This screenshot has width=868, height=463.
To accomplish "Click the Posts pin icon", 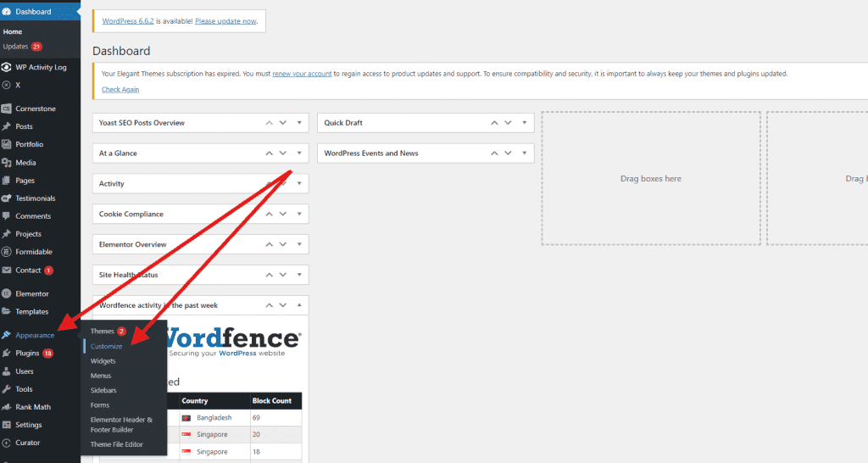I will 6,126.
